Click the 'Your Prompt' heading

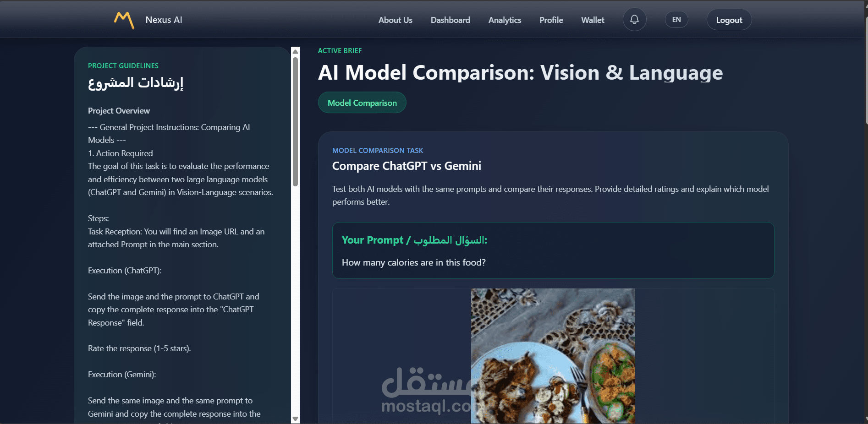414,240
